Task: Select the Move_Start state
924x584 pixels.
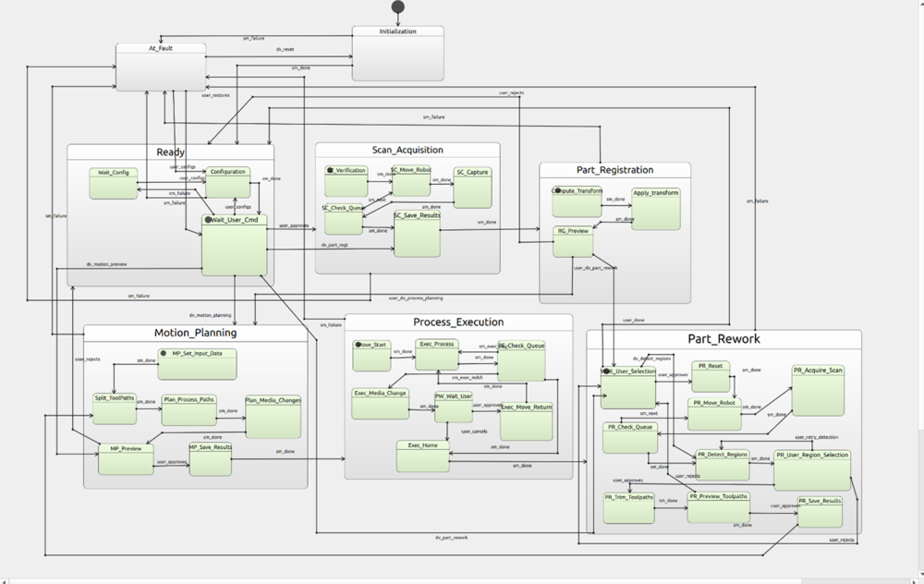Action: tap(371, 356)
